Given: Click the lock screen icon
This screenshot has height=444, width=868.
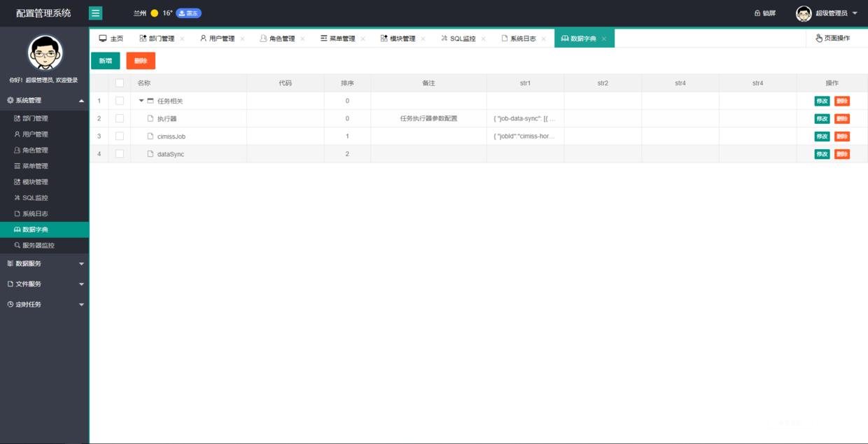Looking at the screenshot, I should tap(757, 13).
